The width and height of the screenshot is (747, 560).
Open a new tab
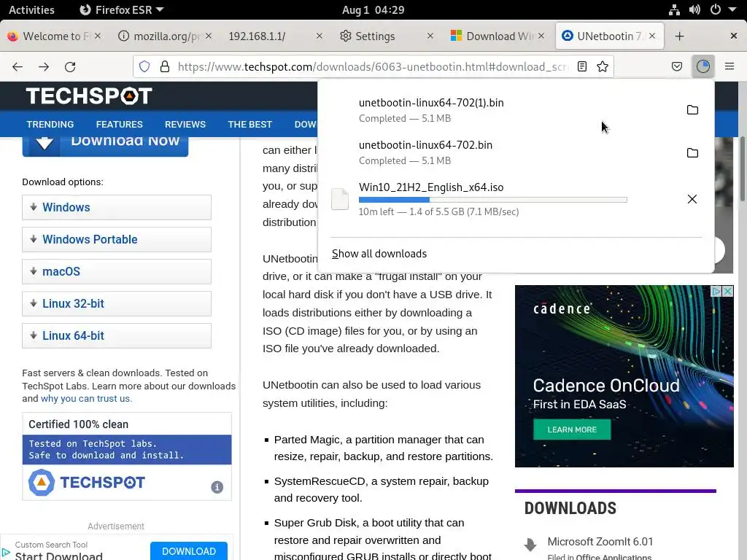tap(679, 36)
